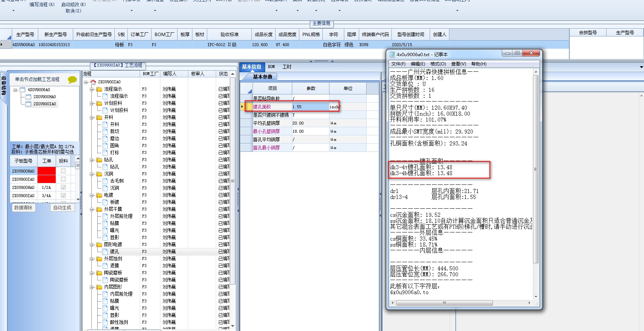The image size is (644, 331).
Task: Click the 计划投料 folder icon
Action: pyautogui.click(x=99, y=103)
